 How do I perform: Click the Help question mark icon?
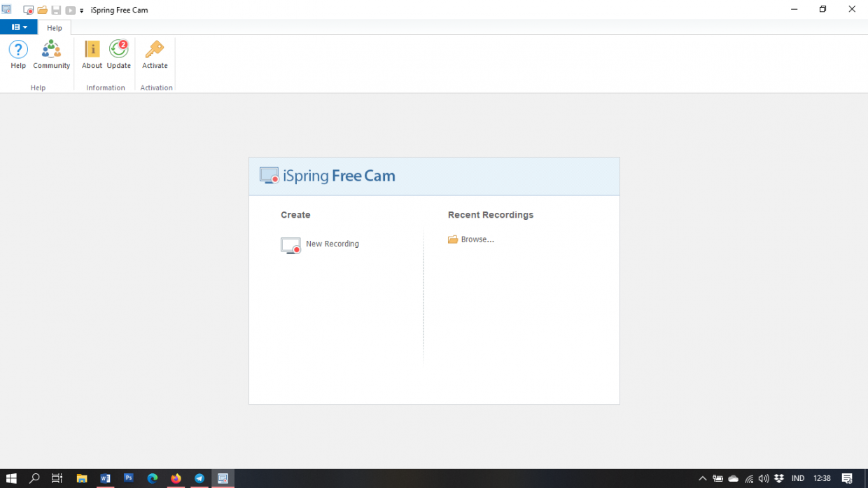(x=18, y=50)
